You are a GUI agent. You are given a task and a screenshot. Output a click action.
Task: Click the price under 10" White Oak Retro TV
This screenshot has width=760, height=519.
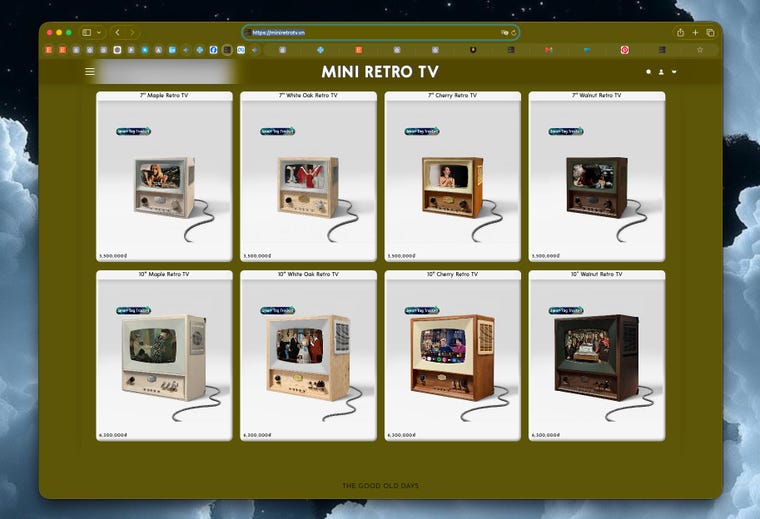[257, 435]
